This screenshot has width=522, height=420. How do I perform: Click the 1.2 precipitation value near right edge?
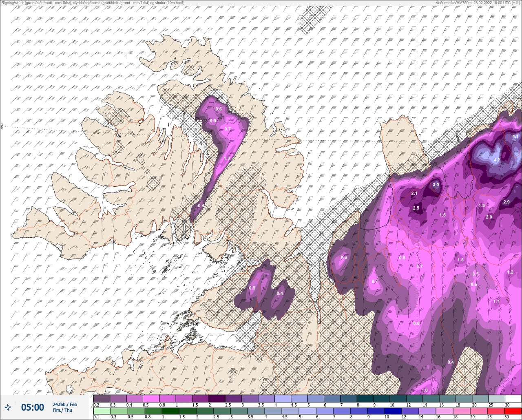point(510,272)
